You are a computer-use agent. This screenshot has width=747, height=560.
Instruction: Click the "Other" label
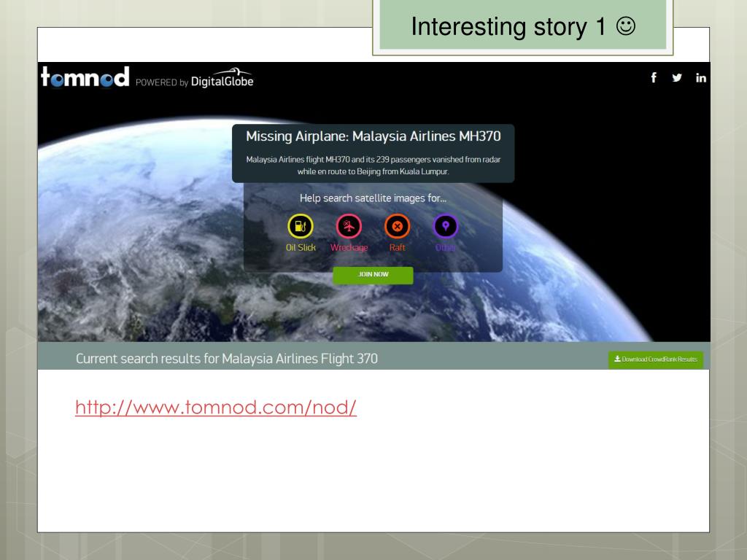(446, 248)
